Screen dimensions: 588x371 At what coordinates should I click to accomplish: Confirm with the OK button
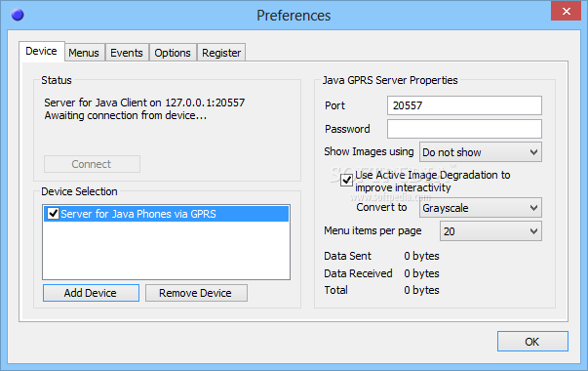tap(532, 342)
